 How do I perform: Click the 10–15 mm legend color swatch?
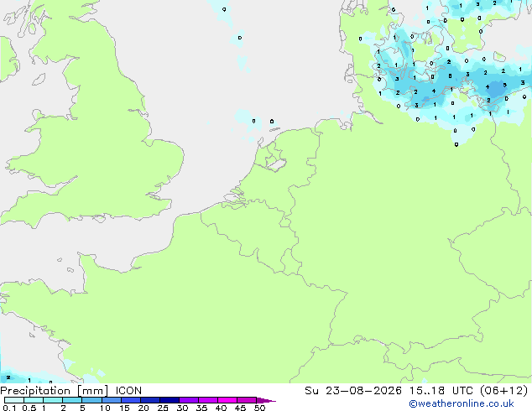tap(112, 400)
